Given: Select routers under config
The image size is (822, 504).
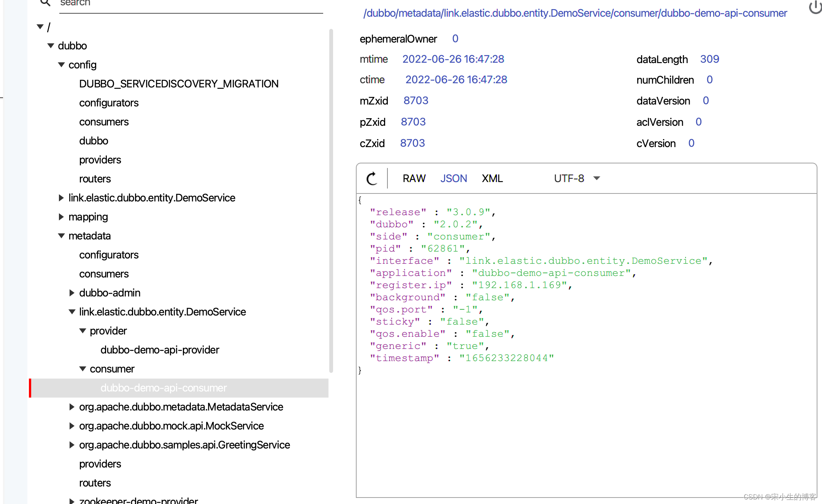Looking at the screenshot, I should [95, 179].
